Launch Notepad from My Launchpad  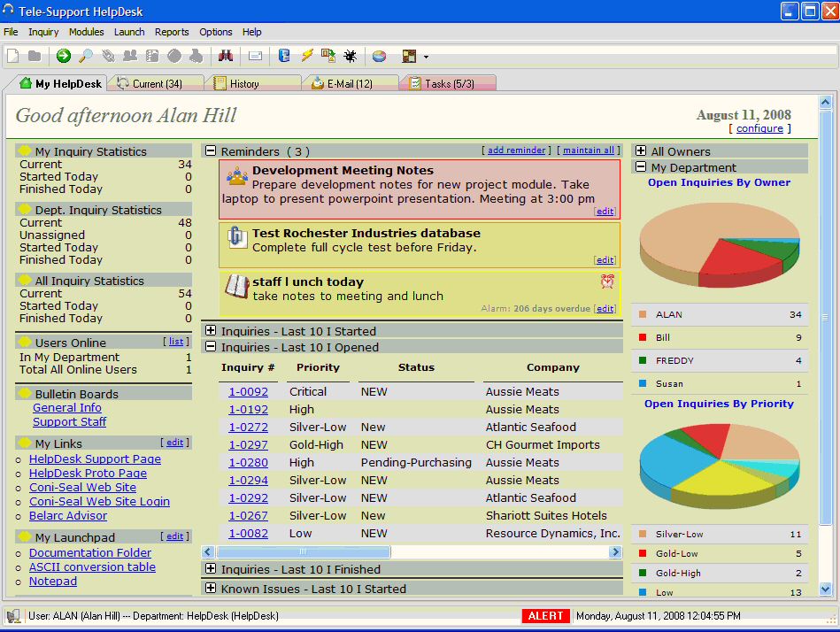coord(53,582)
